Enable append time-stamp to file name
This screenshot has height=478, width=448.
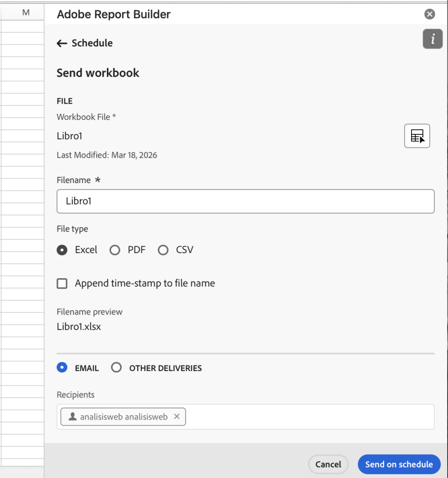(x=62, y=283)
